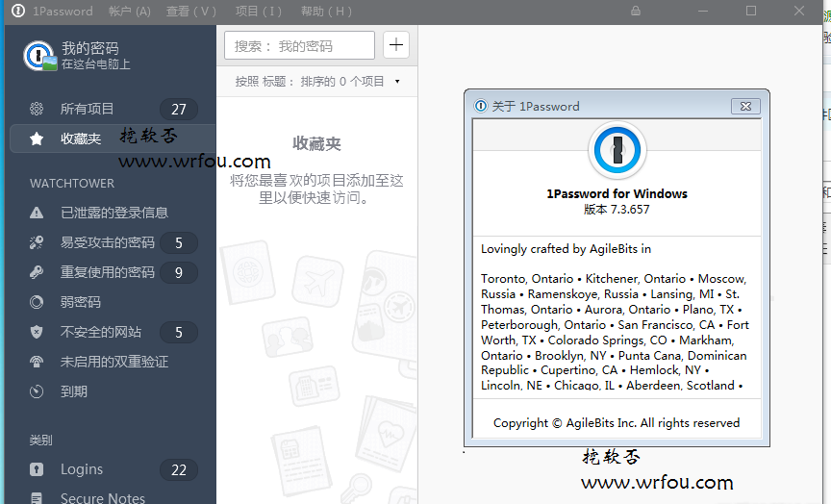
Task: Click the shield icon 不安全的网站
Action: coord(37,332)
